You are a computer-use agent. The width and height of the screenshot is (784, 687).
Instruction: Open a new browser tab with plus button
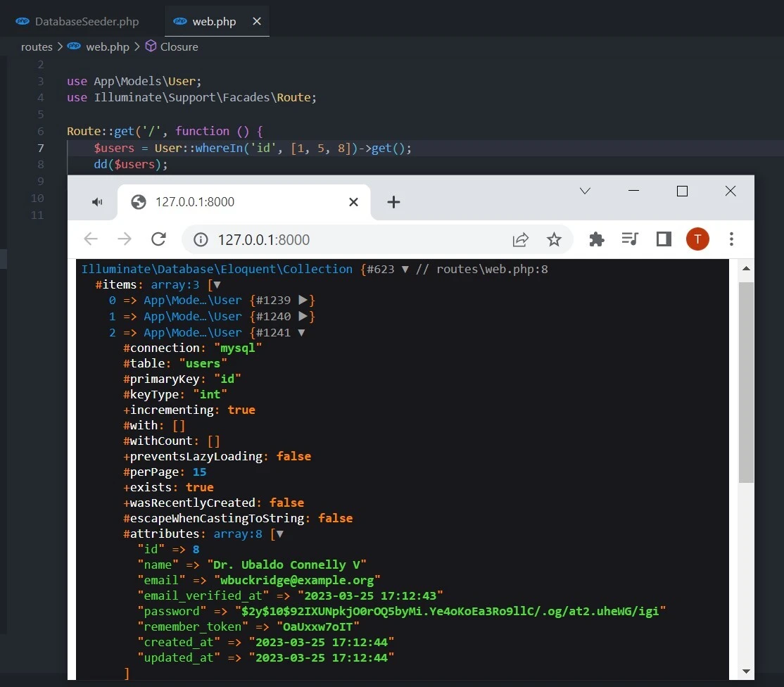point(393,202)
